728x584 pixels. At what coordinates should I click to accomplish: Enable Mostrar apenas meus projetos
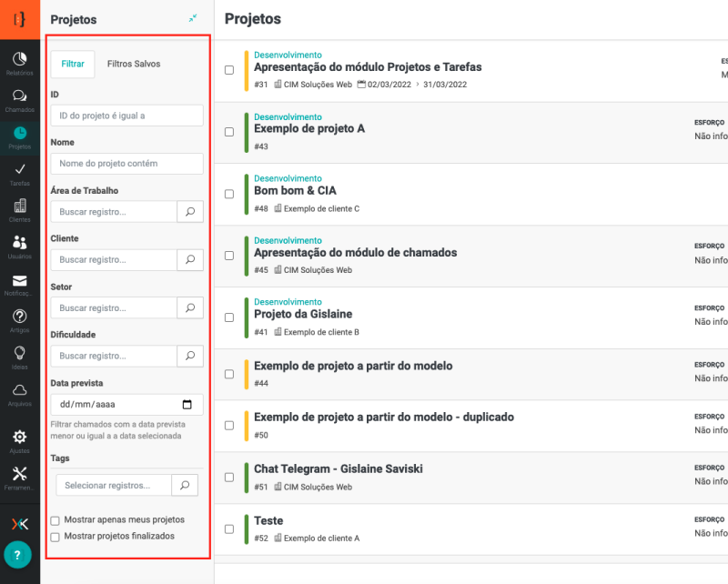pyautogui.click(x=56, y=520)
